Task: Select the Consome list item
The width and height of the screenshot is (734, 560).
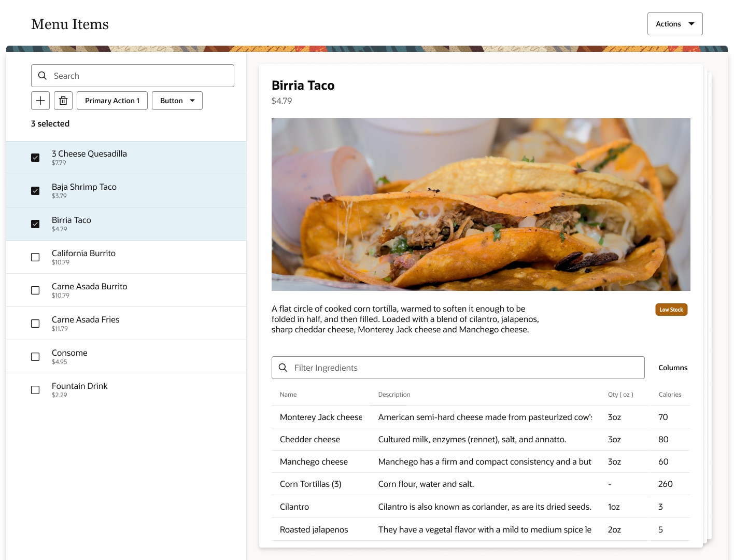Action: click(x=126, y=357)
